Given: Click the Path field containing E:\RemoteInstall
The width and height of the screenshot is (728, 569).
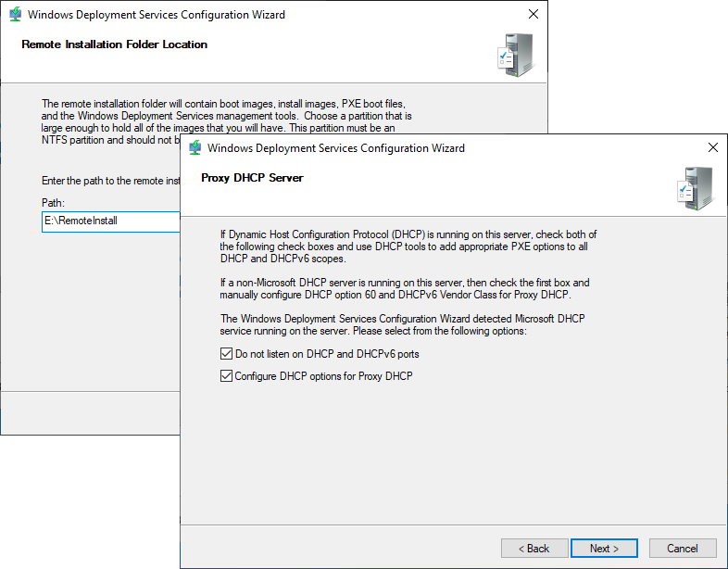Looking at the screenshot, I should (111, 221).
